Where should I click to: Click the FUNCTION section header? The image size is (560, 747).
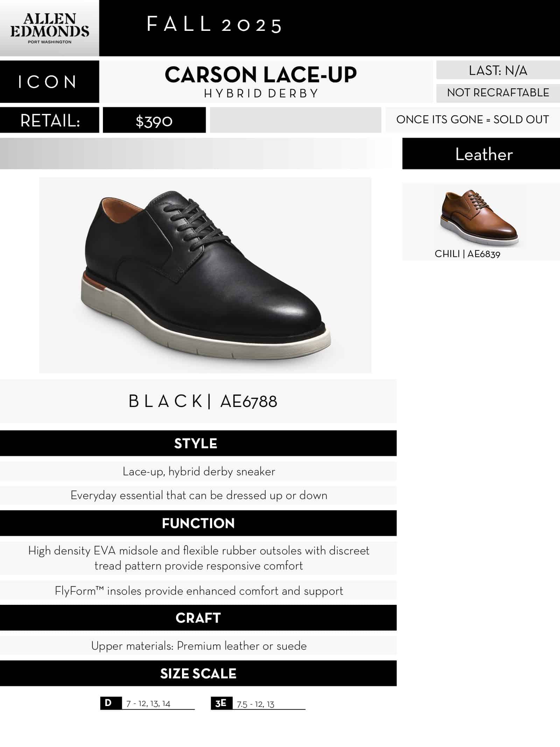tap(198, 523)
